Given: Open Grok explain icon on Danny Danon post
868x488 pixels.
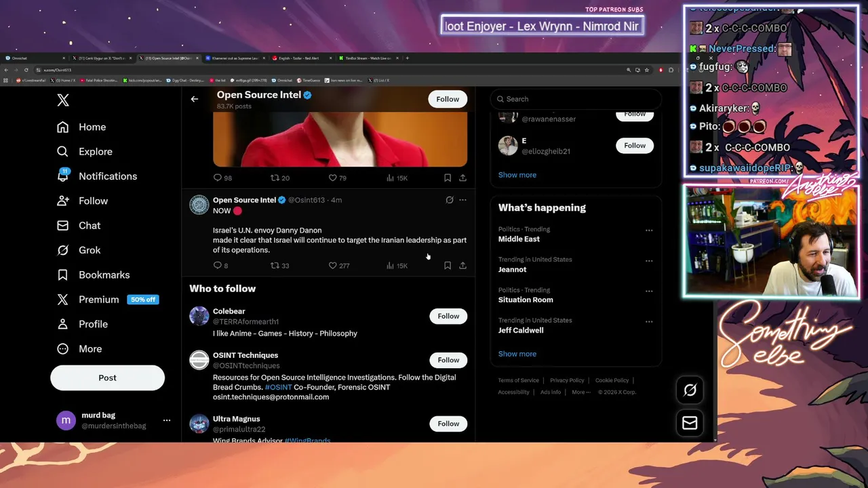Looking at the screenshot, I should pos(449,200).
